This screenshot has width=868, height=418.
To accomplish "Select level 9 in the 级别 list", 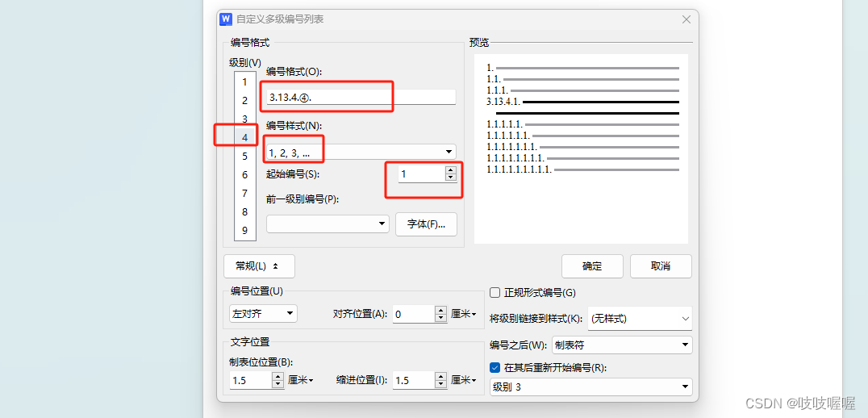I will point(244,230).
